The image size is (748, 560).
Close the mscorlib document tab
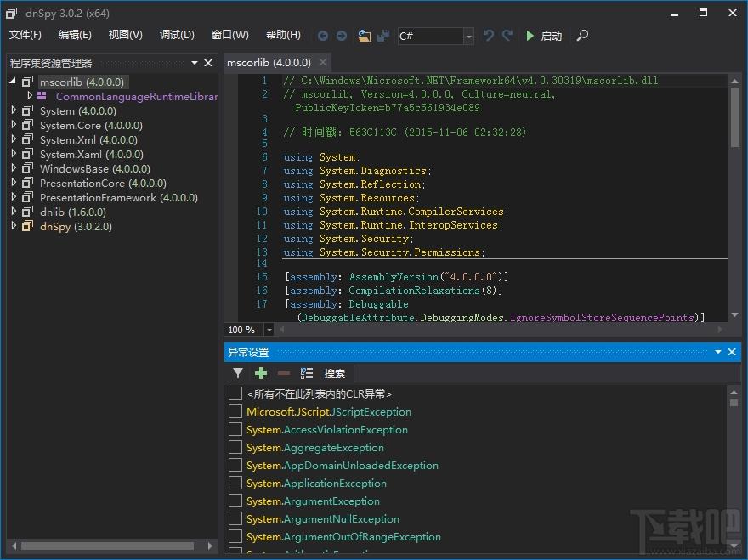(x=323, y=63)
